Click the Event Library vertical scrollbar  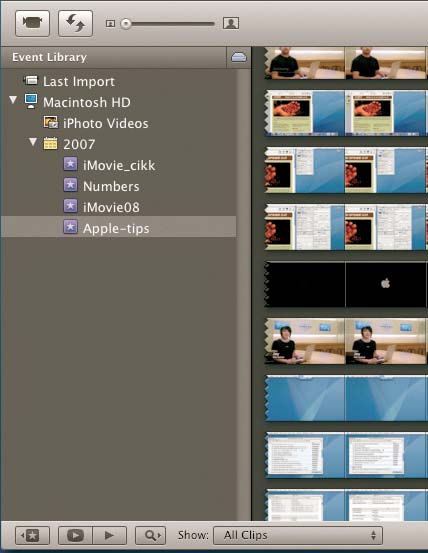pyautogui.click(x=243, y=294)
